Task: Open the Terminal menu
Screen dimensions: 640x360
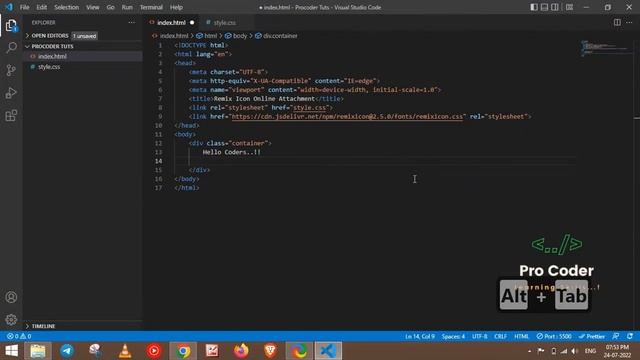Action: tap(151, 7)
